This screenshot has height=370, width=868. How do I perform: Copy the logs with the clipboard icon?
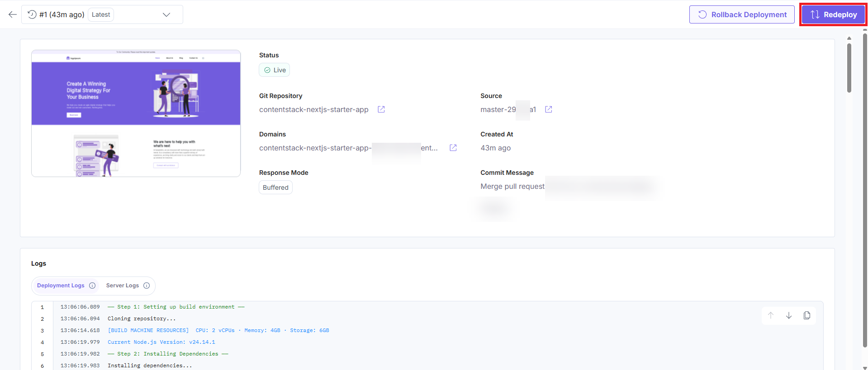point(807,315)
